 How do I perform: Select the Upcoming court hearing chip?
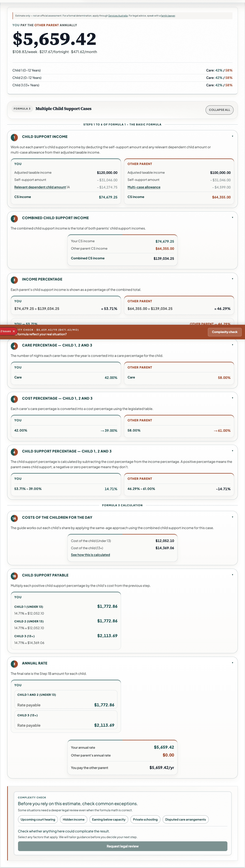pos(38,820)
